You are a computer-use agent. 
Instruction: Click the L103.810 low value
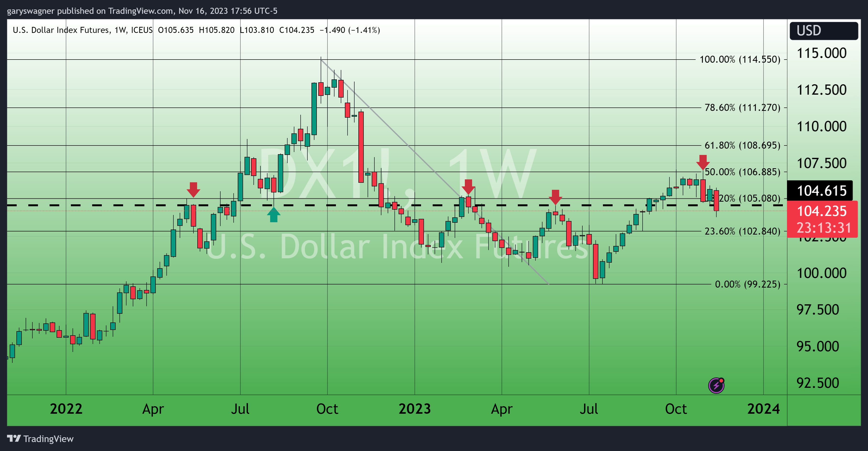(x=257, y=30)
